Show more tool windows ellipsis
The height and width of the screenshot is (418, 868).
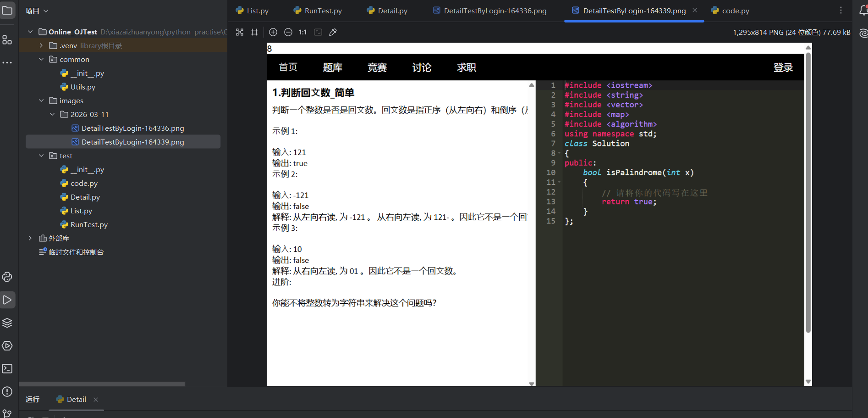click(x=7, y=62)
